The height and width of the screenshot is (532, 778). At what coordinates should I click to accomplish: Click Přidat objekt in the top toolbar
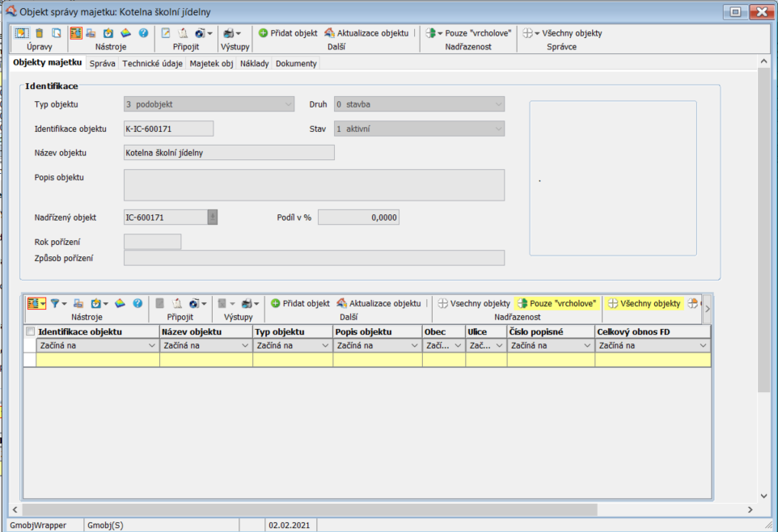[288, 33]
